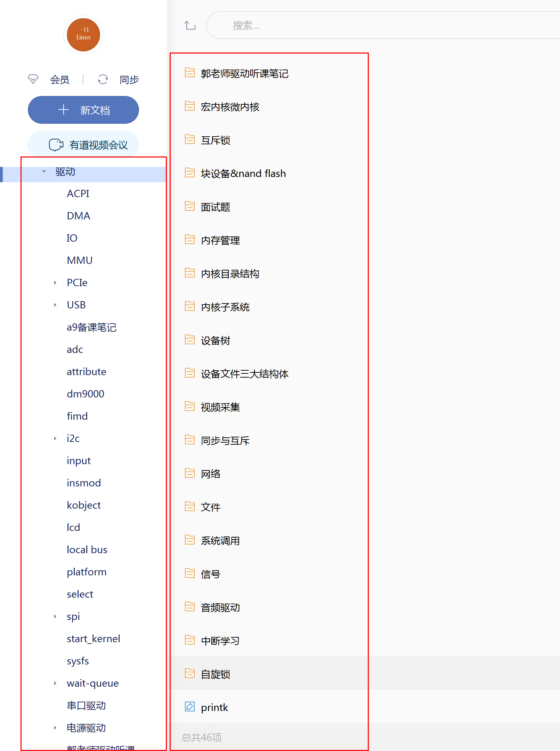
Task: Click the folder icon beside 自旋锁
Action: pyautogui.click(x=190, y=673)
